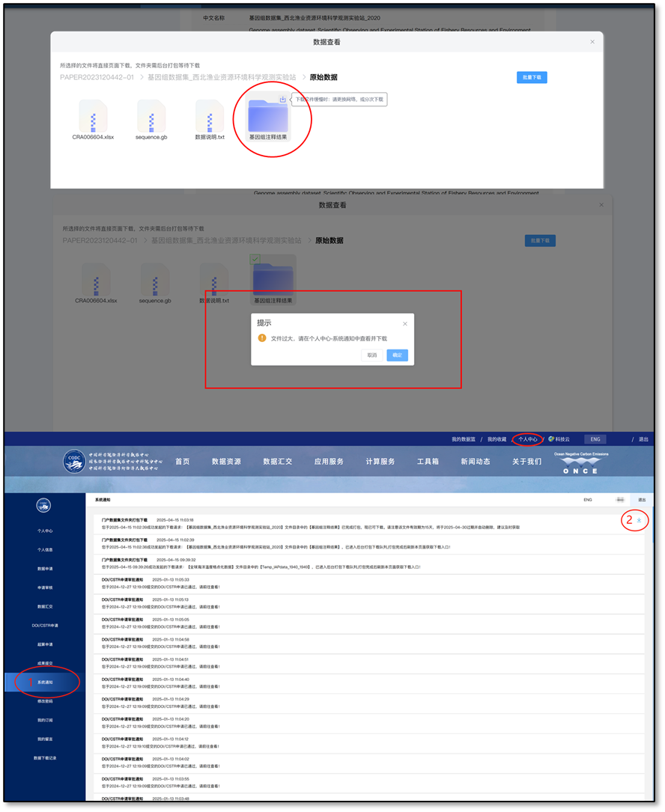Click PAPER2023120442-01 breadcrumb in top dialog
This screenshot has height=812, width=665.
coord(97,77)
